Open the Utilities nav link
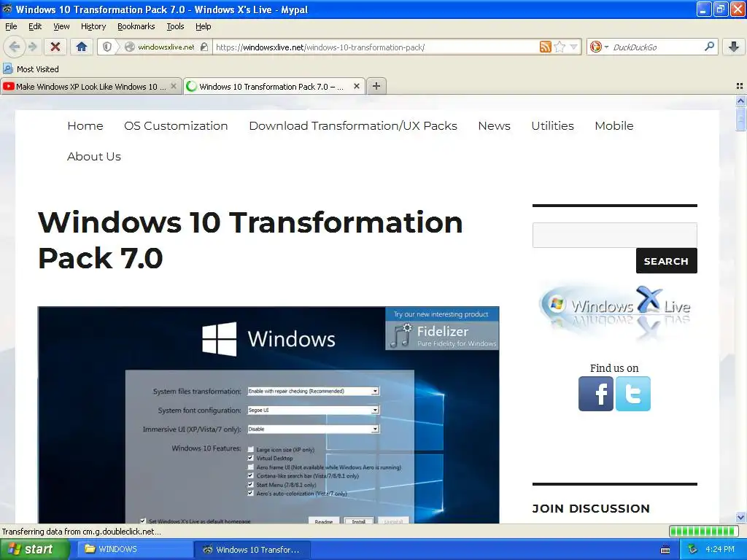This screenshot has height=560, width=747. click(x=553, y=125)
